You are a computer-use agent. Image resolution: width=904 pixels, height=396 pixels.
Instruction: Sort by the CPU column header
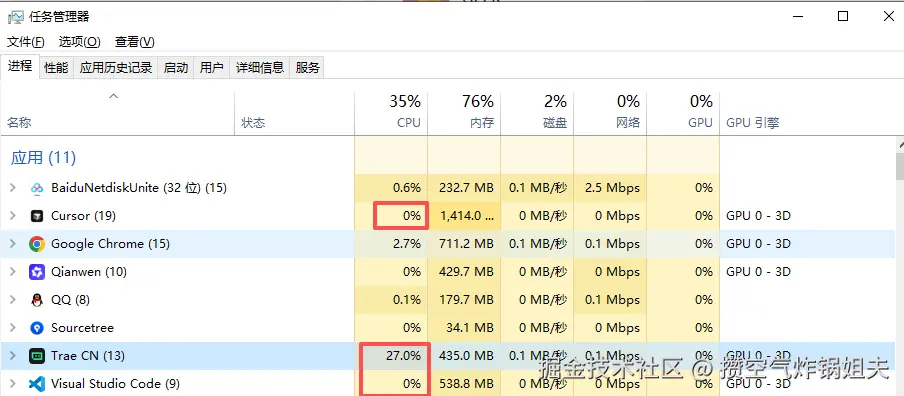pyautogui.click(x=391, y=114)
